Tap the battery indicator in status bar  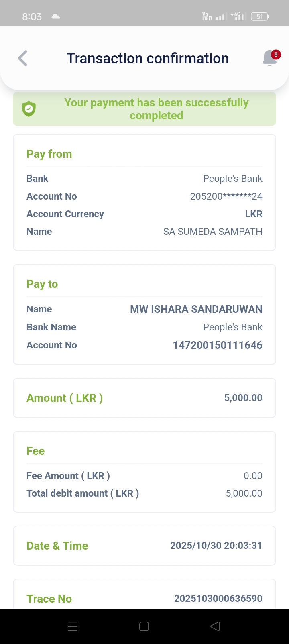click(260, 16)
